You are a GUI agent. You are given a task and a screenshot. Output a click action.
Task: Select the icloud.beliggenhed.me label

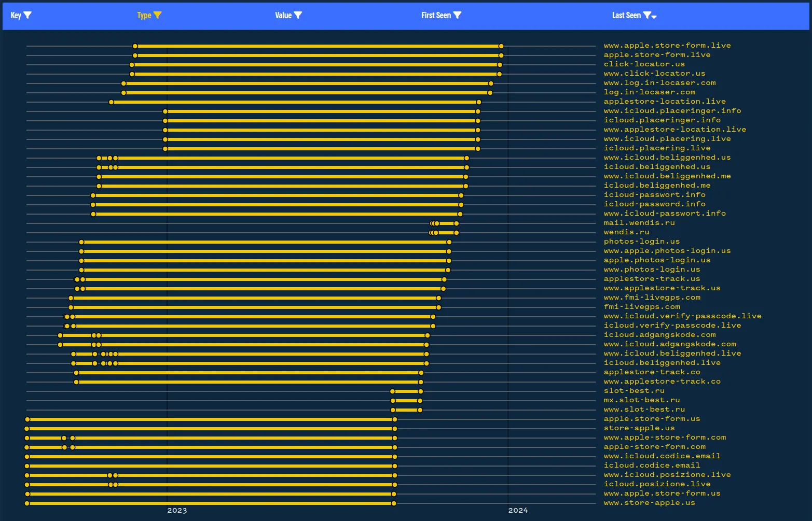pyautogui.click(x=657, y=186)
